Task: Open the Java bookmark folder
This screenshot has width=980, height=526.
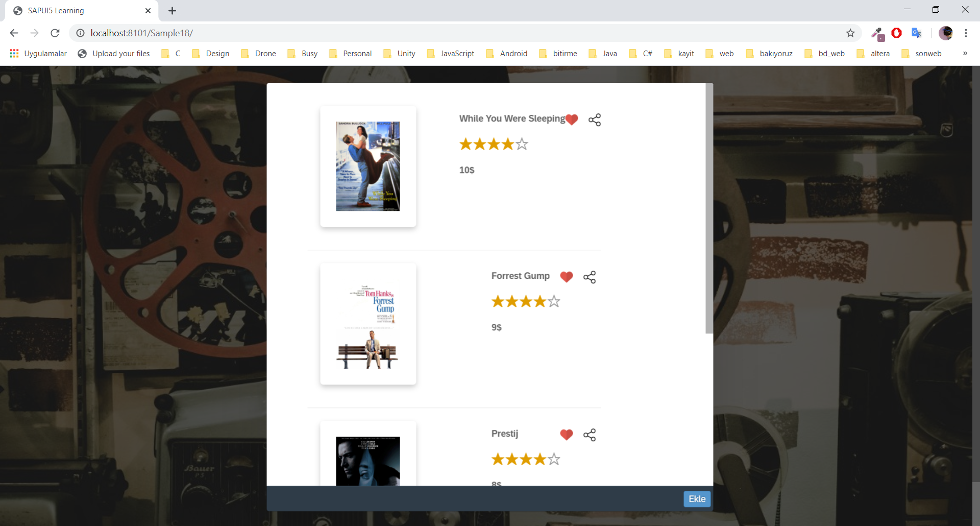Action: click(x=603, y=53)
